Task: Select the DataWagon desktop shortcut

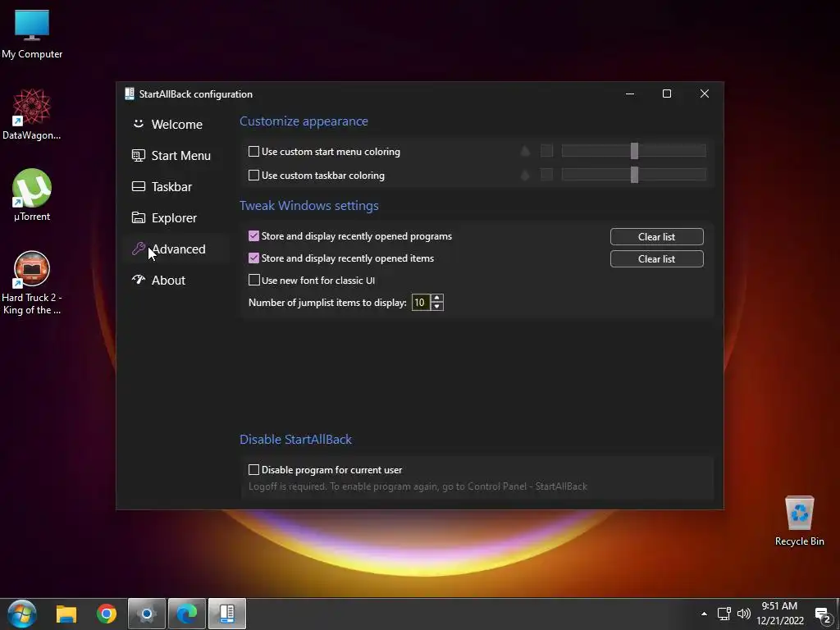Action: [32, 115]
